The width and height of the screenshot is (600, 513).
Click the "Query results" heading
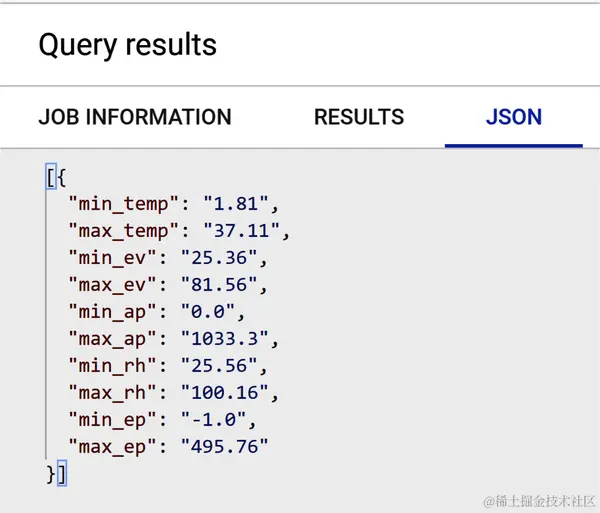pyautogui.click(x=127, y=44)
